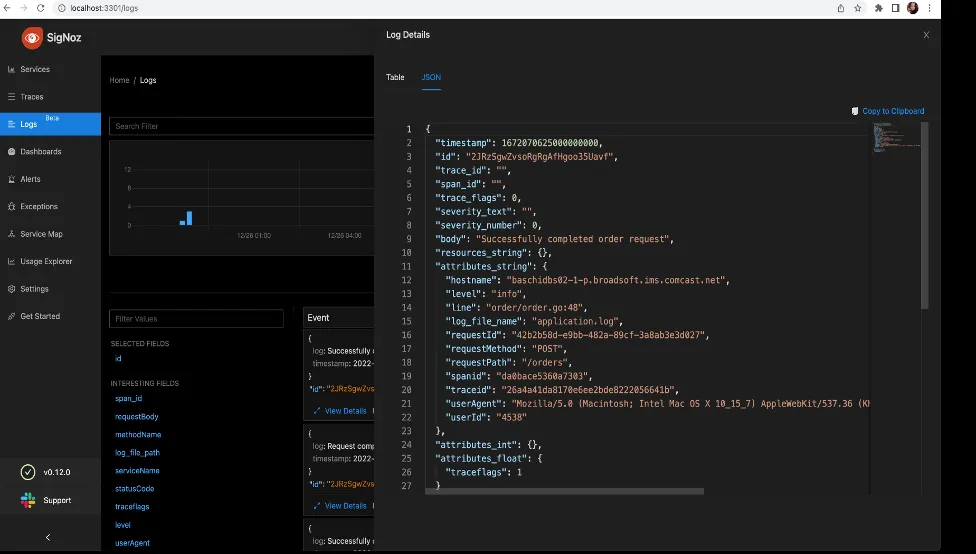This screenshot has height=554, width=976.
Task: Open Services from the sidebar
Action: pos(35,70)
